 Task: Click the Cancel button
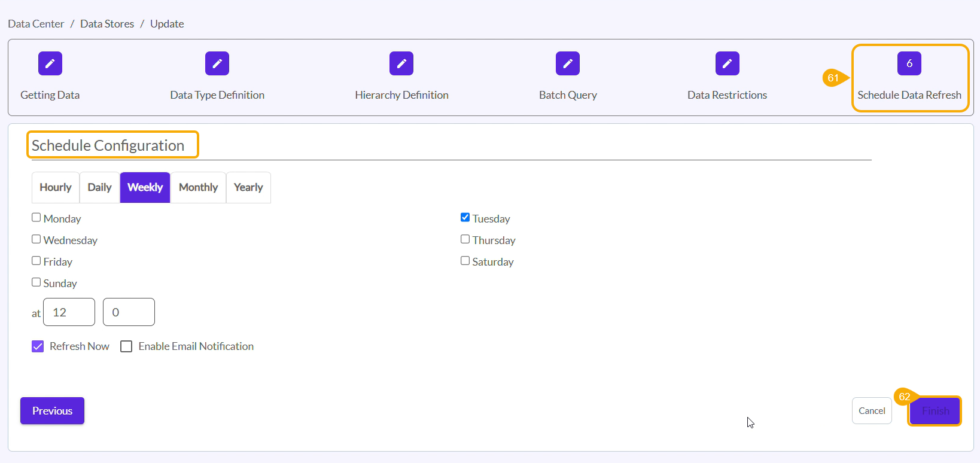coord(872,411)
